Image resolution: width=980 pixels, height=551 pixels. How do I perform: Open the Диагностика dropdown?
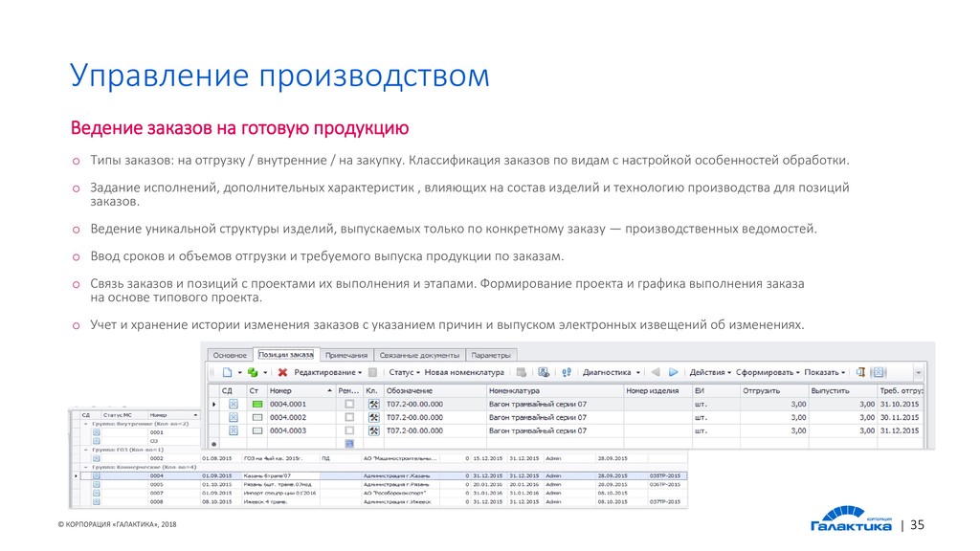point(612,372)
